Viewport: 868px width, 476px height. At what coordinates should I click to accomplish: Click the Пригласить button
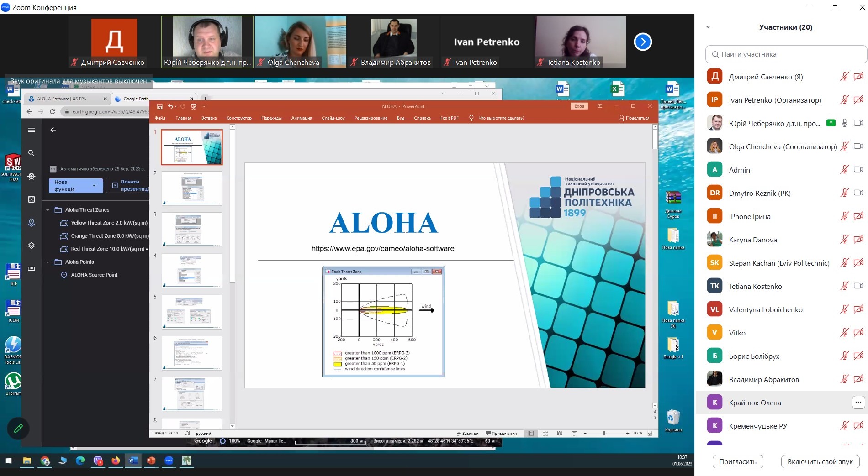tap(738, 462)
